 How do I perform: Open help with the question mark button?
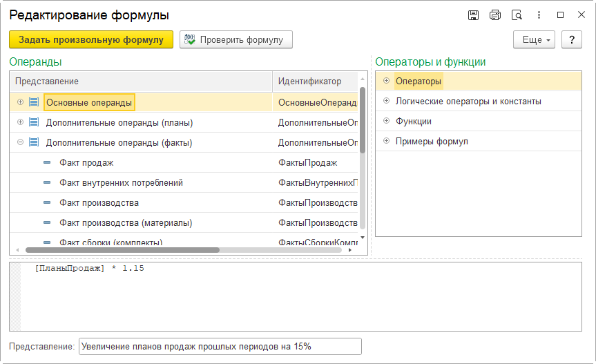click(x=571, y=40)
